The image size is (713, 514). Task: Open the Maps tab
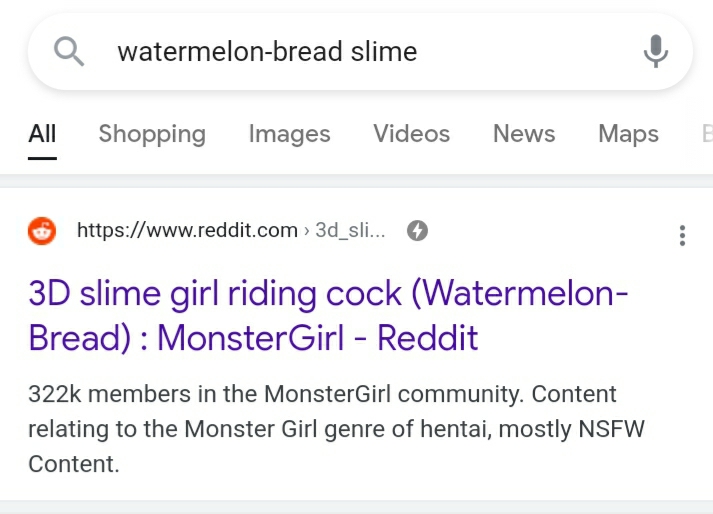[628, 134]
